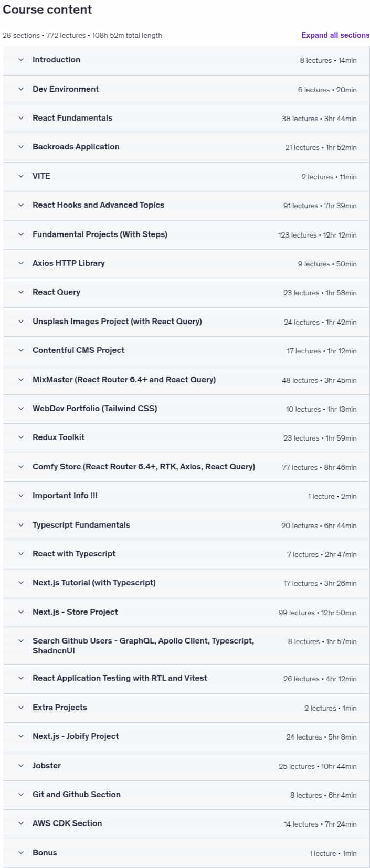
Task: Expand the MixMaster section chevron
Action: click(21, 380)
